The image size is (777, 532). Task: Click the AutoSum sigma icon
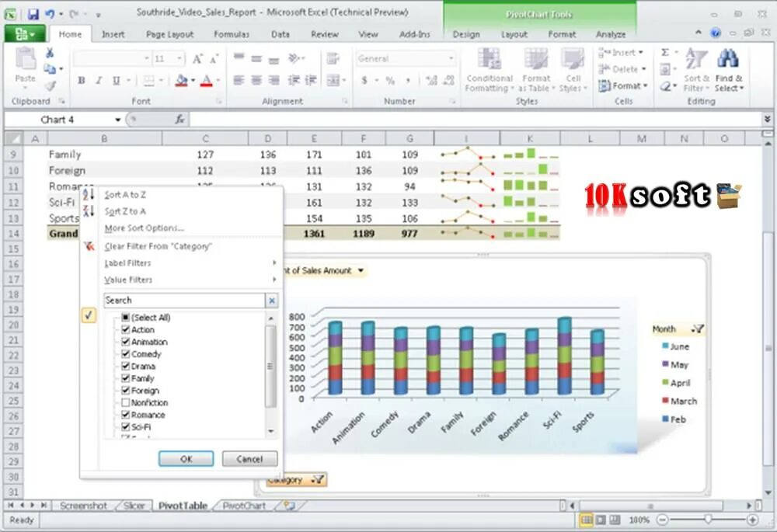(666, 53)
